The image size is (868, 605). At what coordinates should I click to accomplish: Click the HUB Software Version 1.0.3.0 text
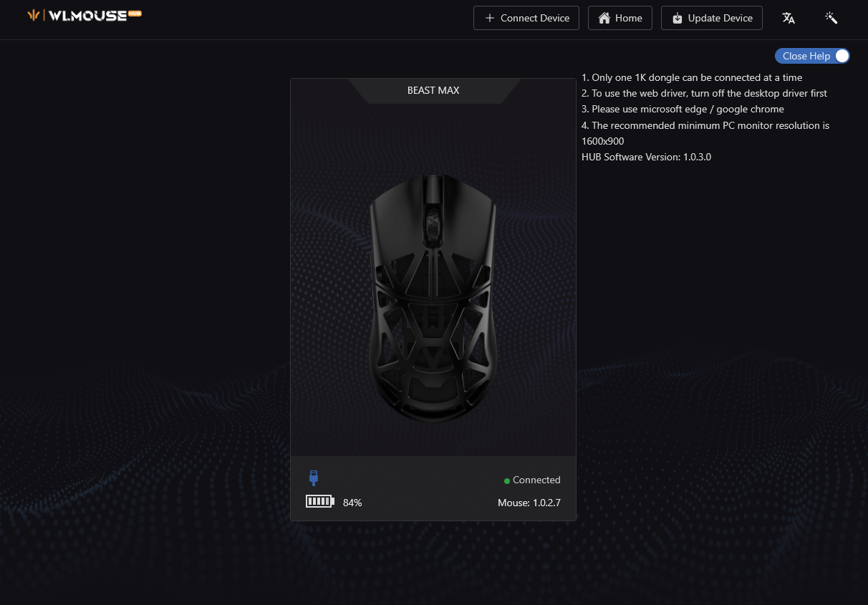pyautogui.click(x=646, y=157)
